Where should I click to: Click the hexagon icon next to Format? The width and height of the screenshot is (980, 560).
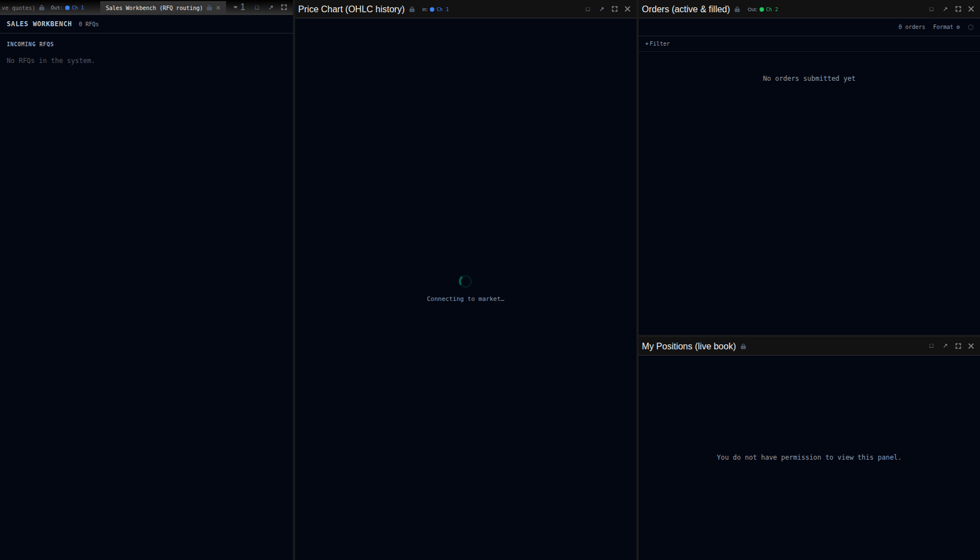coord(971,27)
